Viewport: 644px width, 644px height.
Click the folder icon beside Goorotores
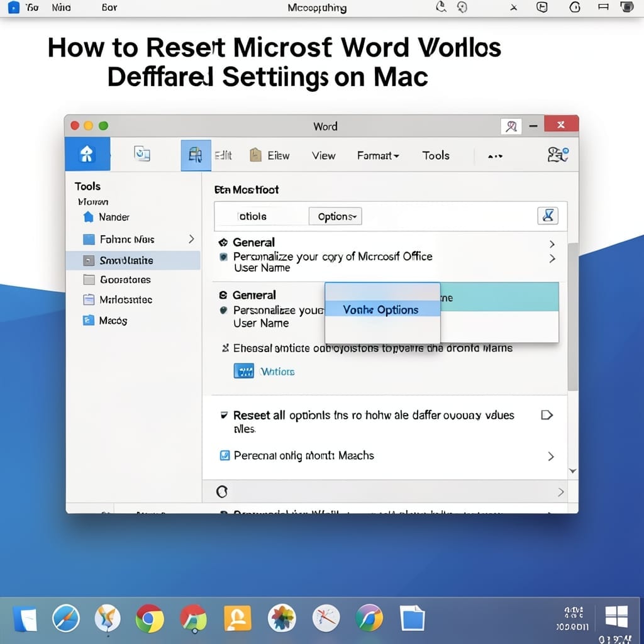coord(89,280)
